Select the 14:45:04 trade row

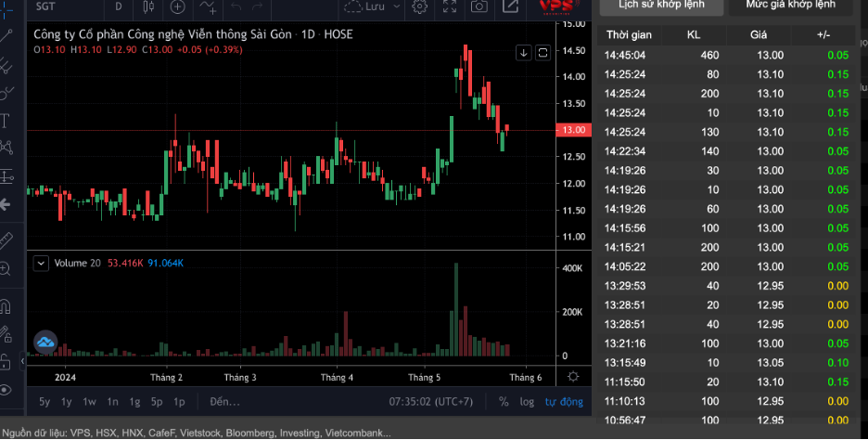click(x=726, y=56)
